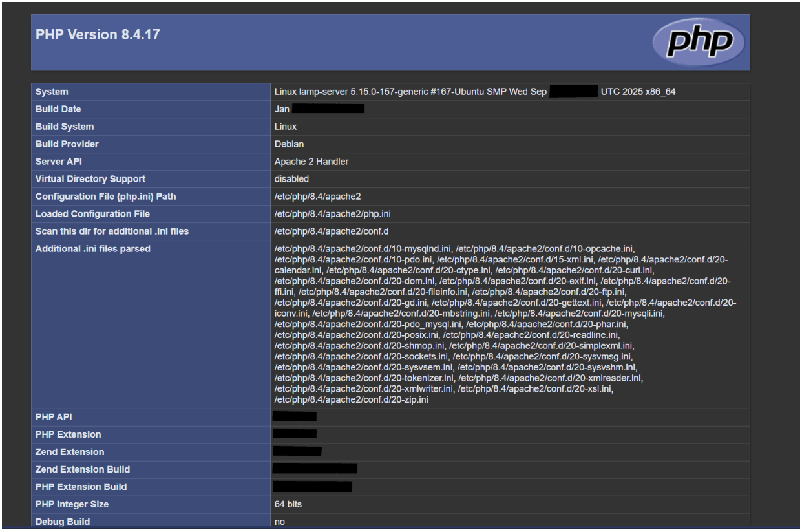Click the PHP API label
Screen dimensions: 802x532
tap(54, 418)
